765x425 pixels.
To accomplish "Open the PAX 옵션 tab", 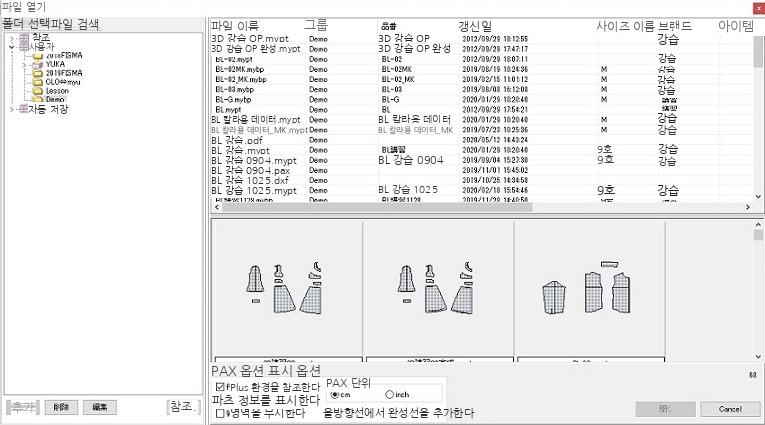I will pyautogui.click(x=239, y=371).
